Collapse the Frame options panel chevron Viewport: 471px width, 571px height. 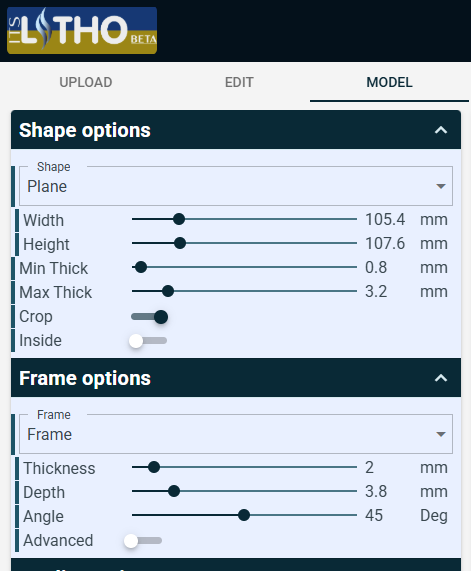441,378
